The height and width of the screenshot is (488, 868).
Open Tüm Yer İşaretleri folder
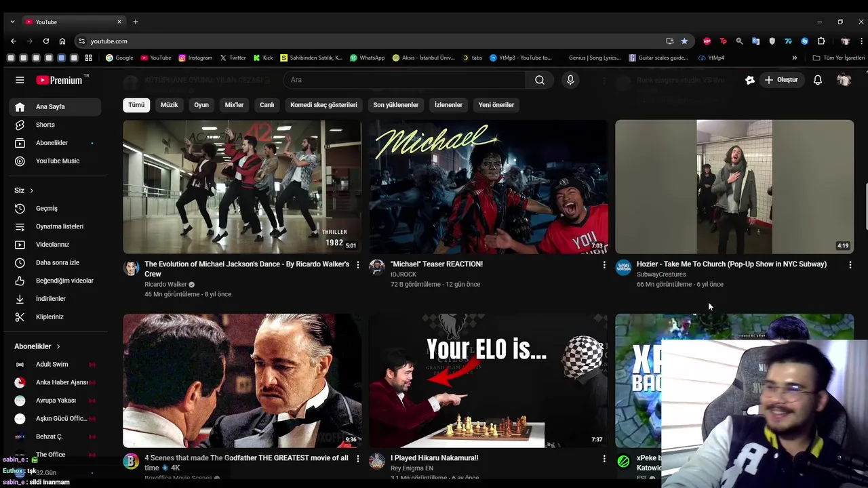(839, 58)
